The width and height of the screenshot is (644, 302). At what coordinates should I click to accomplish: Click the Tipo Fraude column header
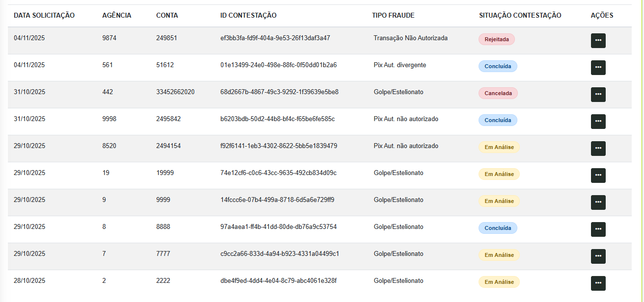(x=393, y=15)
